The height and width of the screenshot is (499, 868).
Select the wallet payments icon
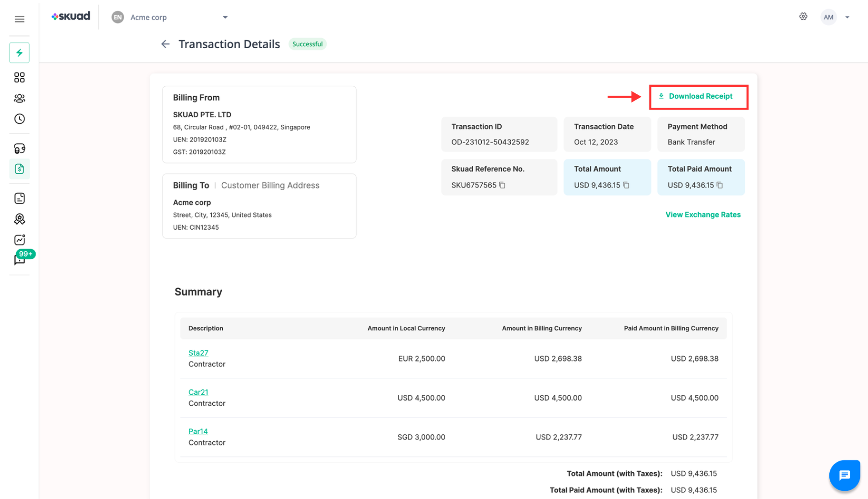[x=19, y=148]
